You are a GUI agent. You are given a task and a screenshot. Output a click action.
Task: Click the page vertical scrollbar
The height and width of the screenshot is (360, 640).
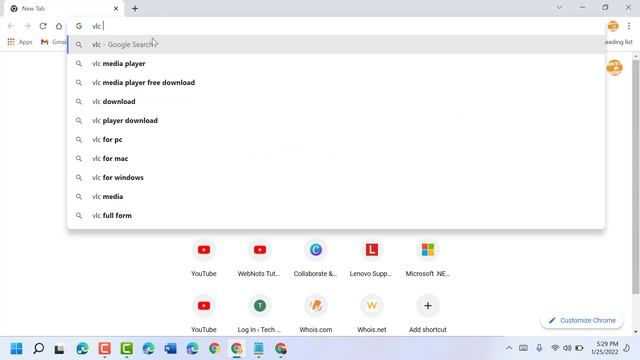[636, 176]
